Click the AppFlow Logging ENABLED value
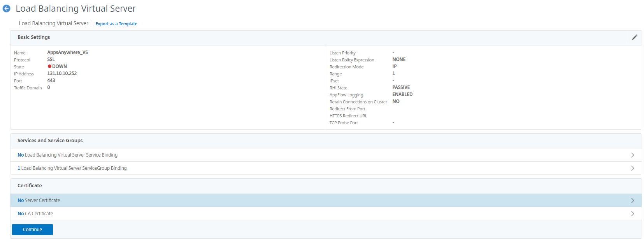644x244 pixels. tap(402, 94)
